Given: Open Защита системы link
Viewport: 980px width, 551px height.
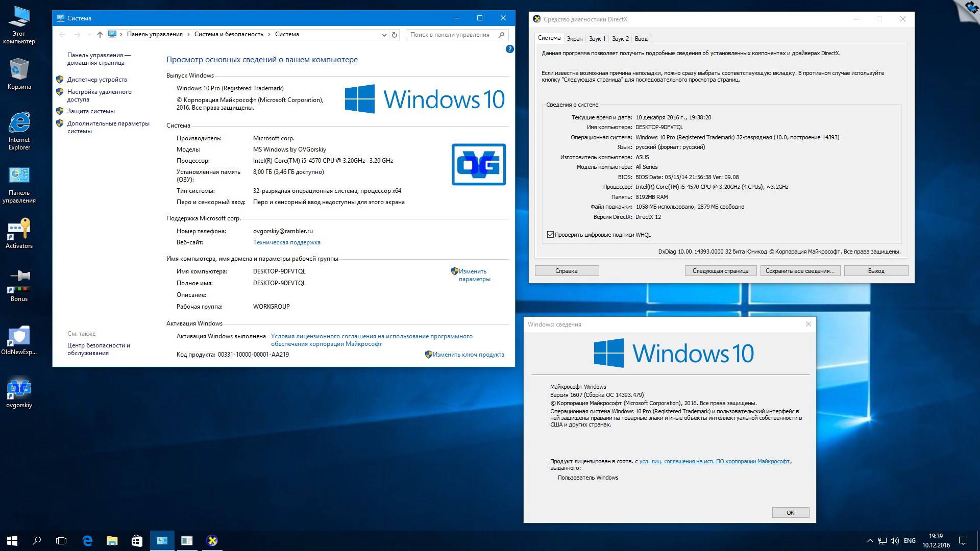Looking at the screenshot, I should pyautogui.click(x=91, y=111).
